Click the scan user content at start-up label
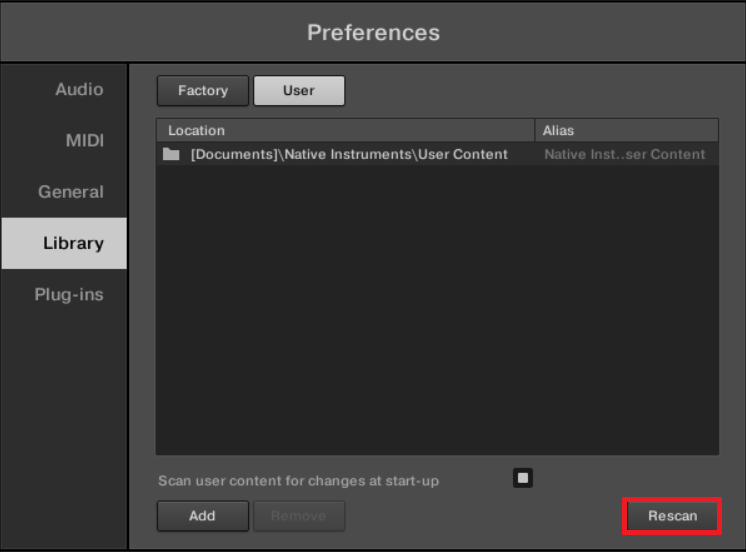This screenshot has width=746, height=552. 298,481
